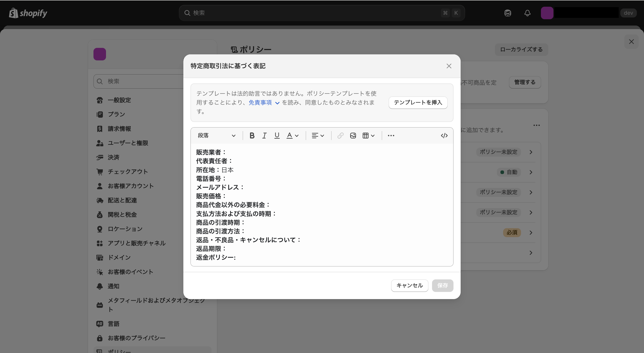
Task: Click the お客様アカウント person icon
Action: [100, 186]
